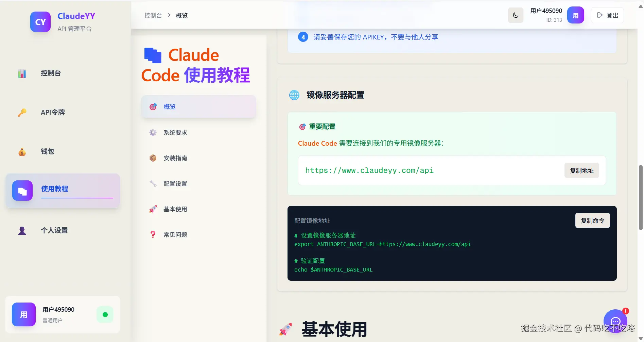Image resolution: width=644 pixels, height=342 pixels.
Task: Toggle dark mode with the moon button
Action: 516,15
